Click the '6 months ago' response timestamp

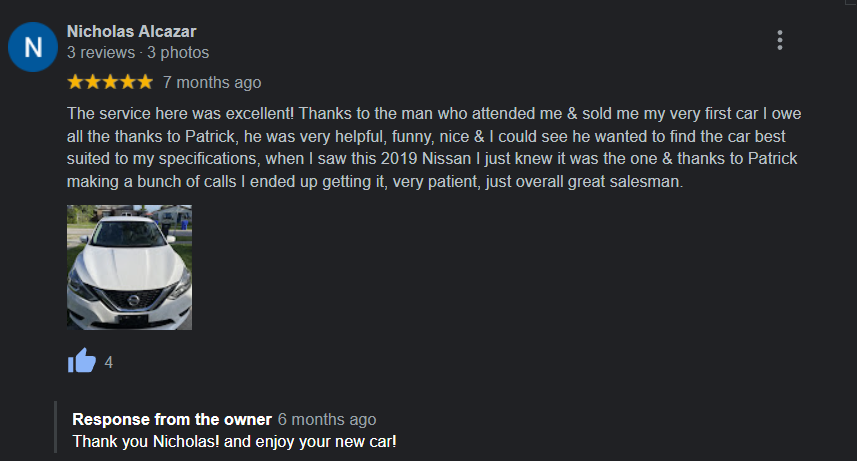pyautogui.click(x=327, y=419)
